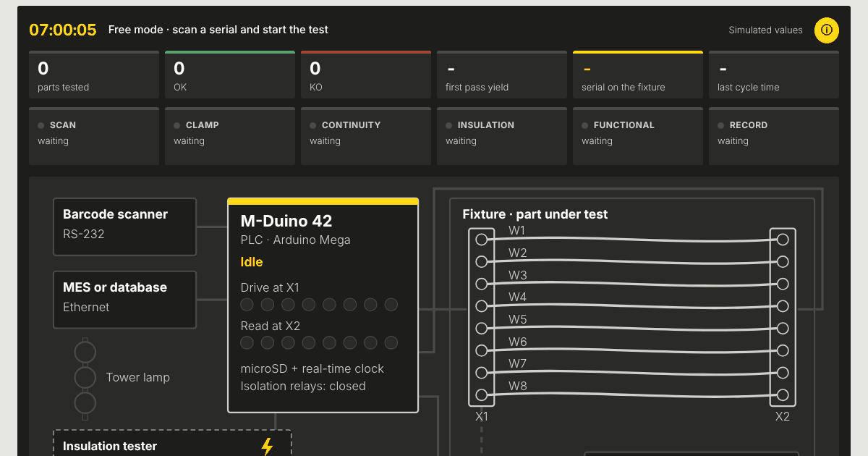Viewport: 868px width, 456px height.
Task: Click the W3 wire label
Action: [518, 275]
